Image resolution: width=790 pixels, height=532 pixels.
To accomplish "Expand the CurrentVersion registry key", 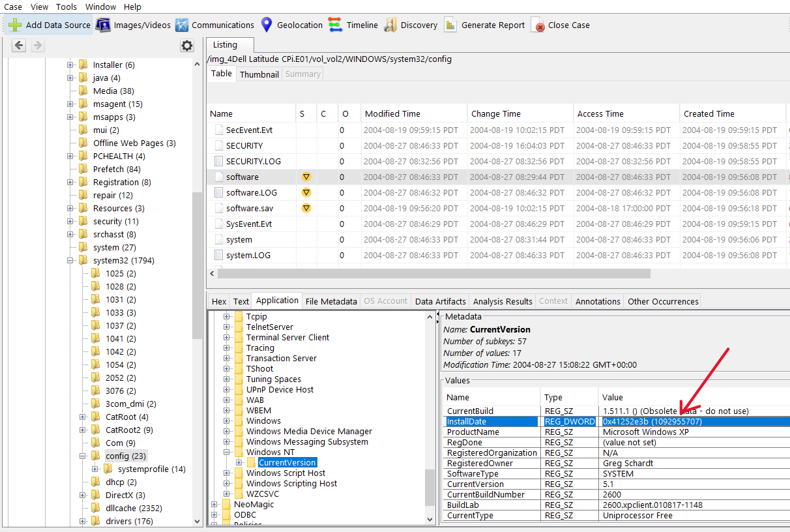I will (x=239, y=462).
